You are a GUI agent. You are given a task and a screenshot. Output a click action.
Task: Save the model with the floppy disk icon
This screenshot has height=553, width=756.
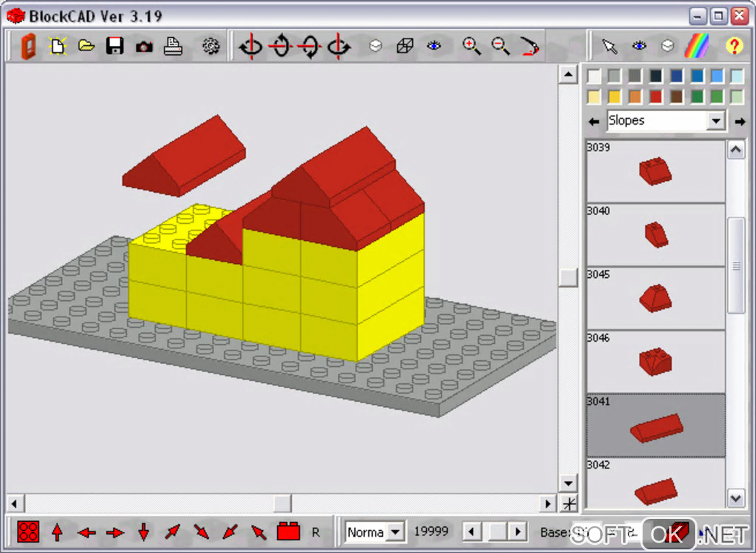coord(115,46)
